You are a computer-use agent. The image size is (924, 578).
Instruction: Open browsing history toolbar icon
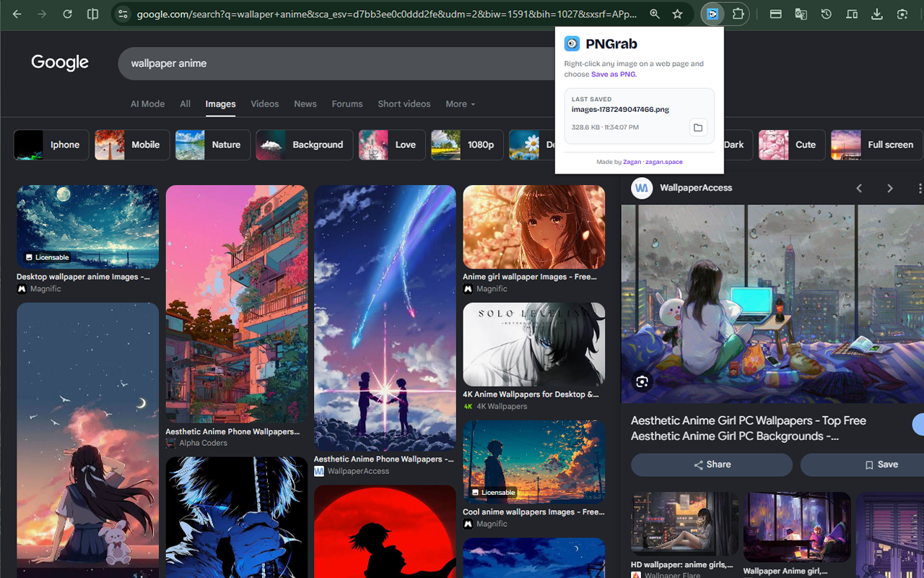[x=826, y=14]
